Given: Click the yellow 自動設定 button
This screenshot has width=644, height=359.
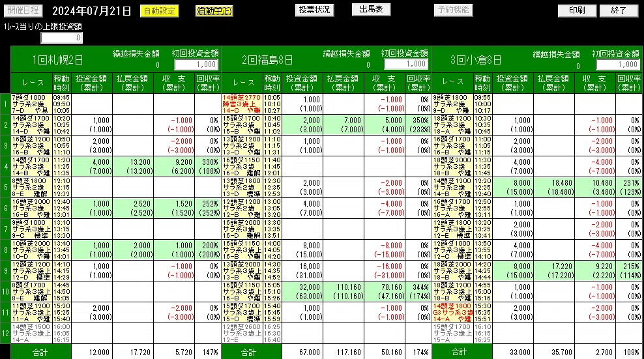Looking at the screenshot, I should (x=159, y=11).
